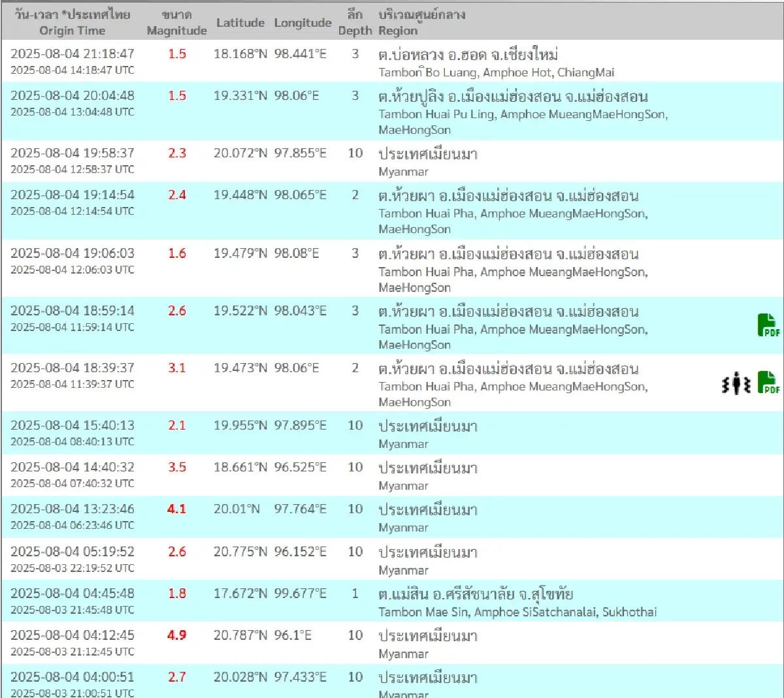
Task: Click the 96.152°E longitude cell
Action: [300, 552]
